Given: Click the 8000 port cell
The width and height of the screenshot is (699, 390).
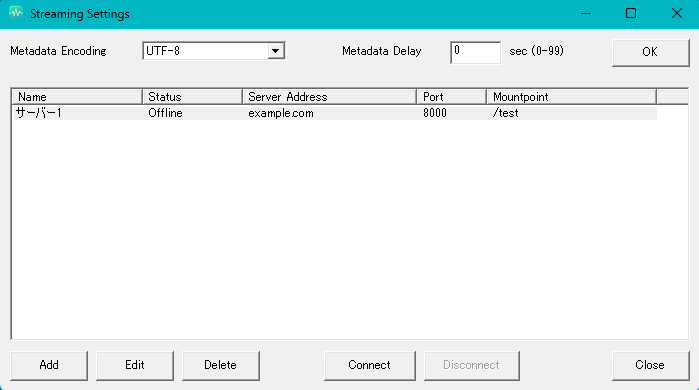Looking at the screenshot, I should tap(435, 113).
